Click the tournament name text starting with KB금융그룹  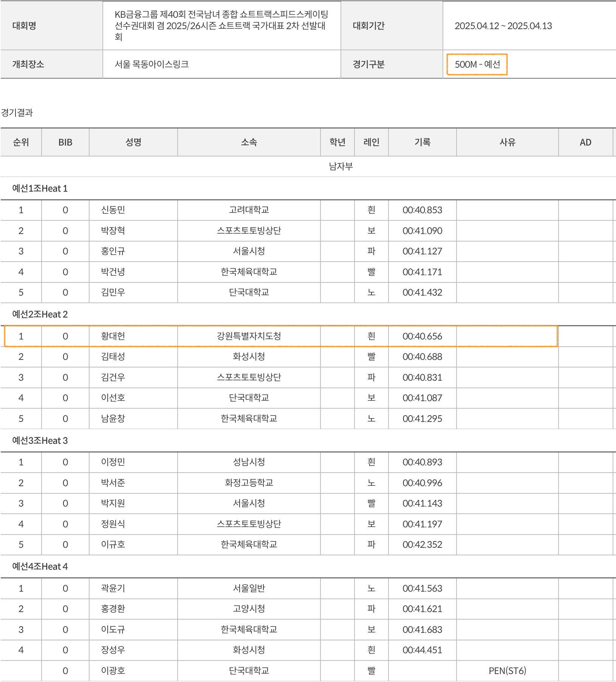221,25
